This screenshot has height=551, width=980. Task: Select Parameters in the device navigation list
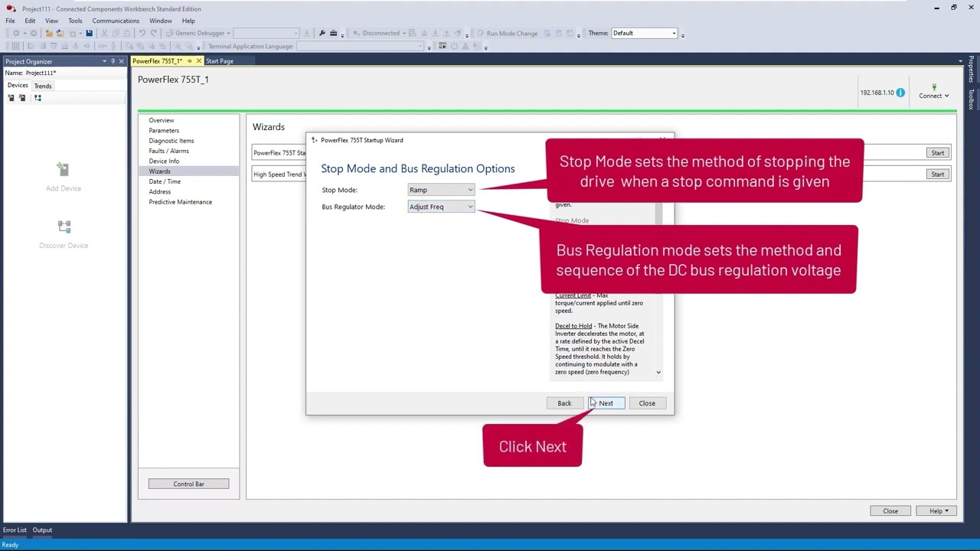pyautogui.click(x=164, y=131)
